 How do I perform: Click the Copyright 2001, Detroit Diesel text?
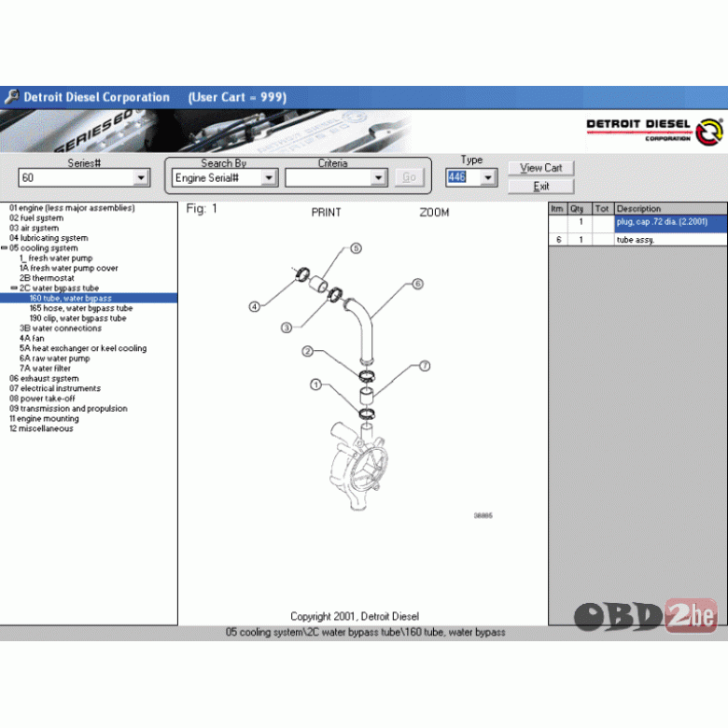[355, 616]
